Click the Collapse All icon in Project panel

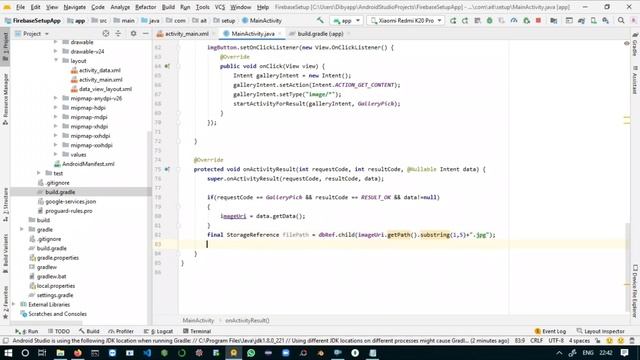(118, 33)
